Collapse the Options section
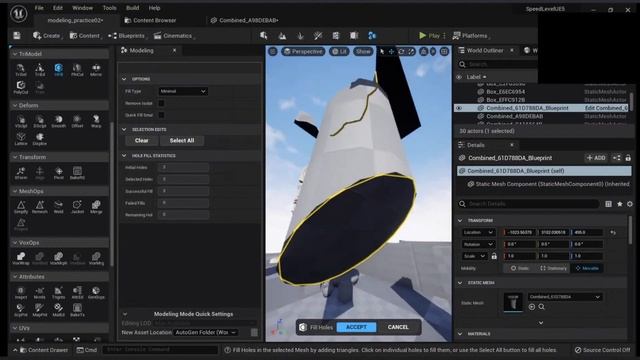The image size is (640, 360). click(x=124, y=79)
